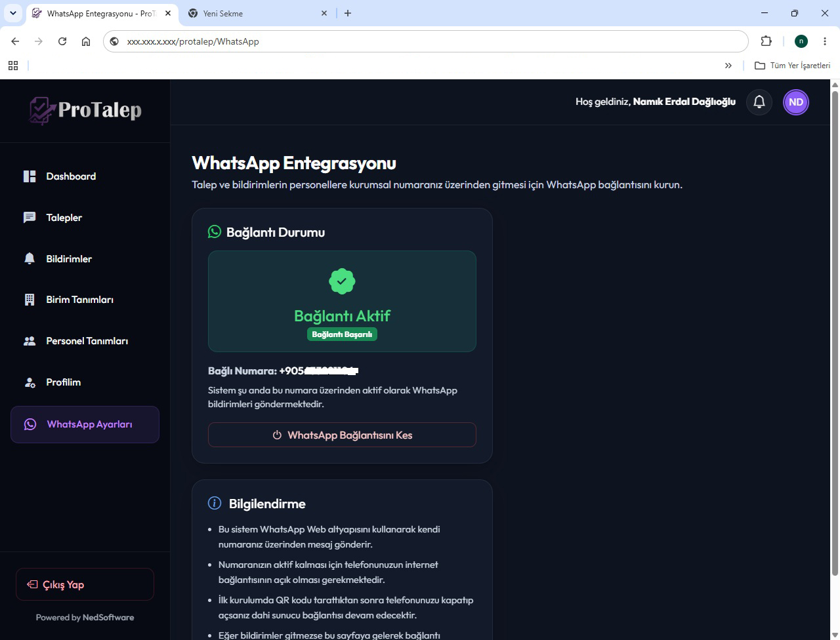Click the logout icon in Çıkış Yap
Screen dimensions: 840x640
32,584
